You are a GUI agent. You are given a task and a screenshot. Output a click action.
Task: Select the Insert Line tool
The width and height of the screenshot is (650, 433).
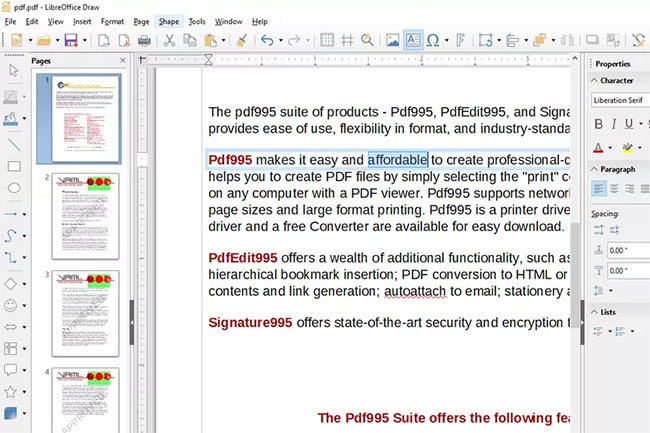point(14,144)
